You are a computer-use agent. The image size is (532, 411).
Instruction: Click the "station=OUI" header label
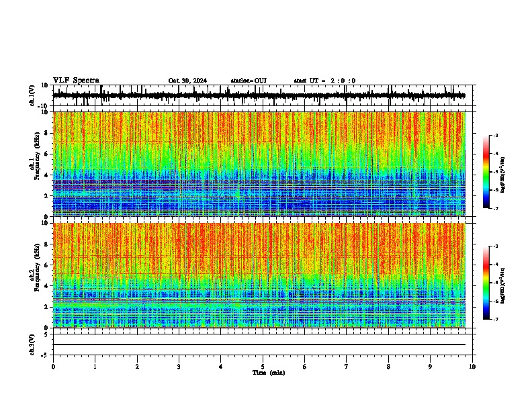click(x=249, y=81)
